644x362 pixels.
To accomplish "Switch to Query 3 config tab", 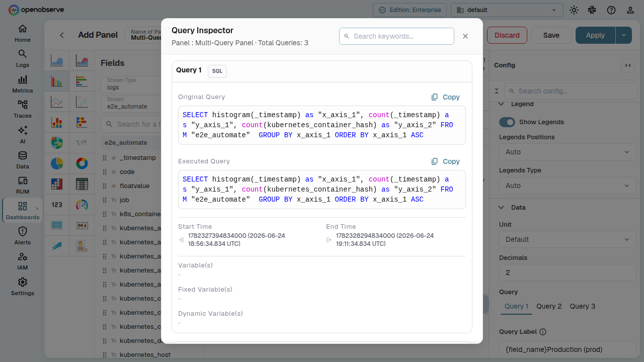I will 583,306.
